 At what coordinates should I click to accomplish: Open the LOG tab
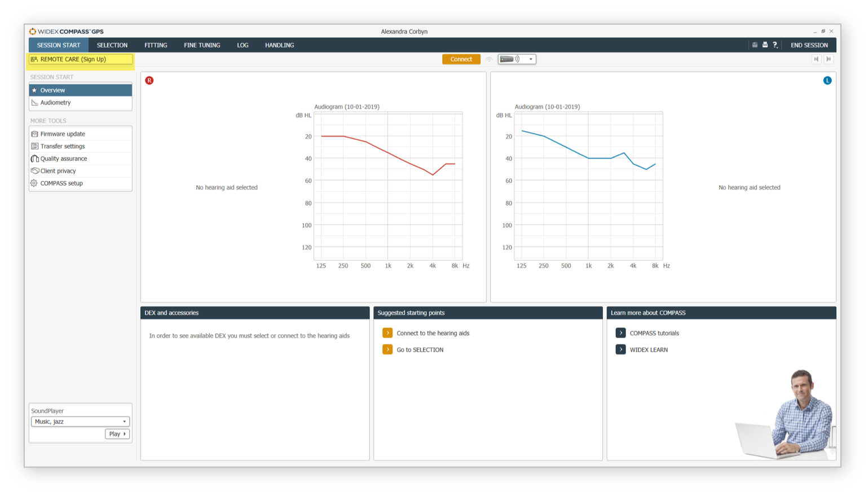click(243, 45)
